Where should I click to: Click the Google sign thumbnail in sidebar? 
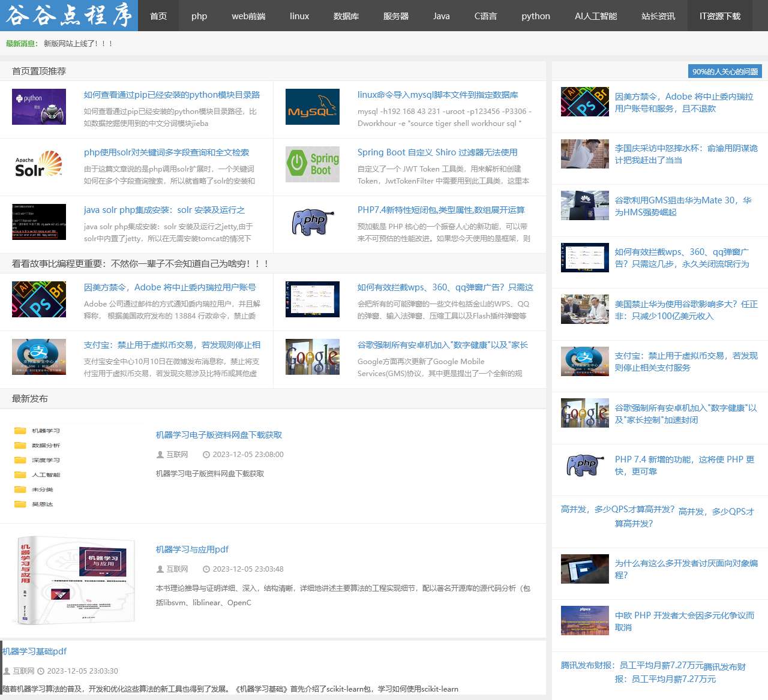tap(584, 413)
